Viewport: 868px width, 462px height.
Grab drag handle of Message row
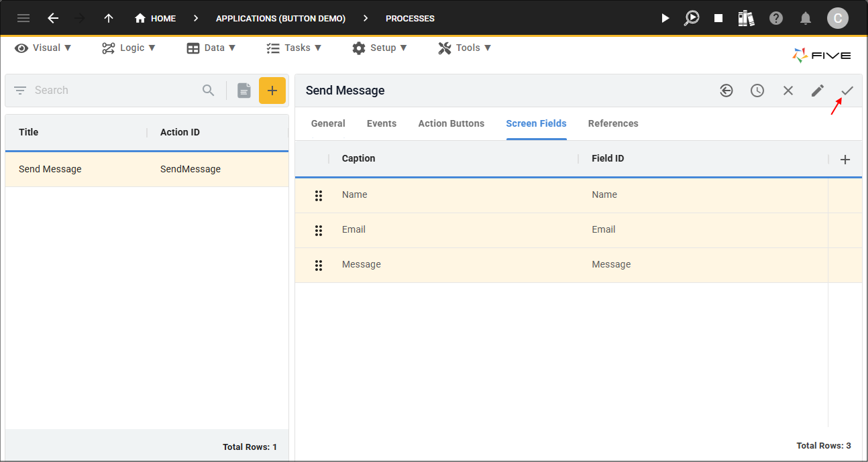click(x=319, y=265)
